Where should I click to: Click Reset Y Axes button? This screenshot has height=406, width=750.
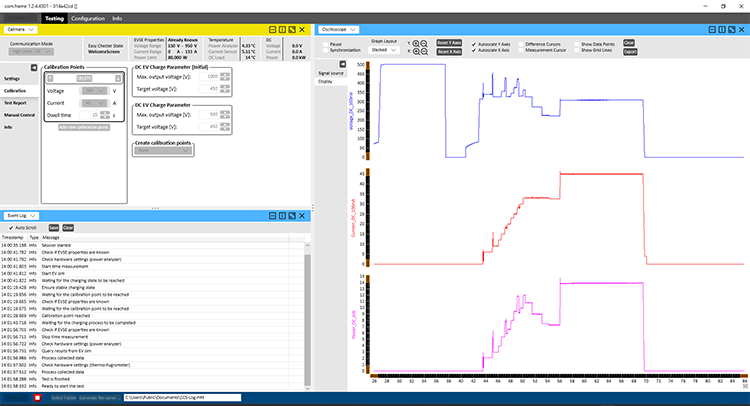tap(449, 43)
